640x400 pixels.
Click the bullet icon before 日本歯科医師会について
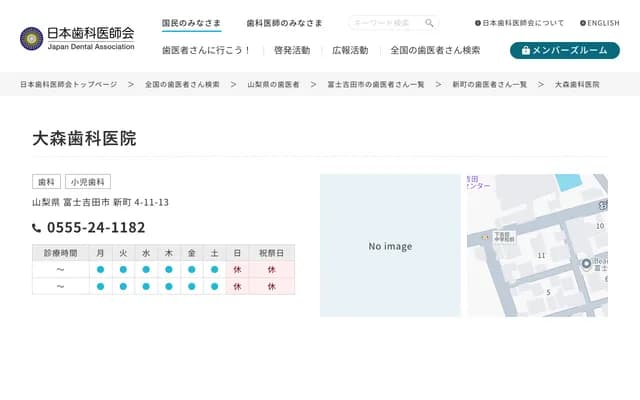click(478, 23)
